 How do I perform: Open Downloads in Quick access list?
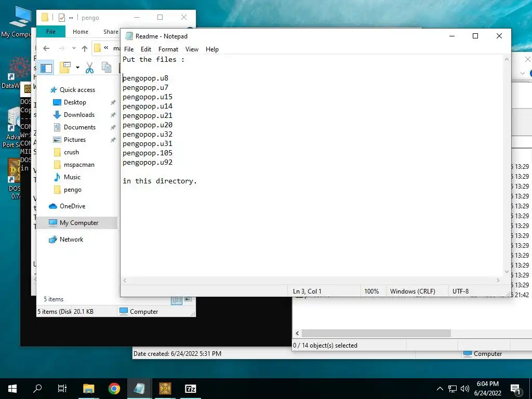pos(79,115)
